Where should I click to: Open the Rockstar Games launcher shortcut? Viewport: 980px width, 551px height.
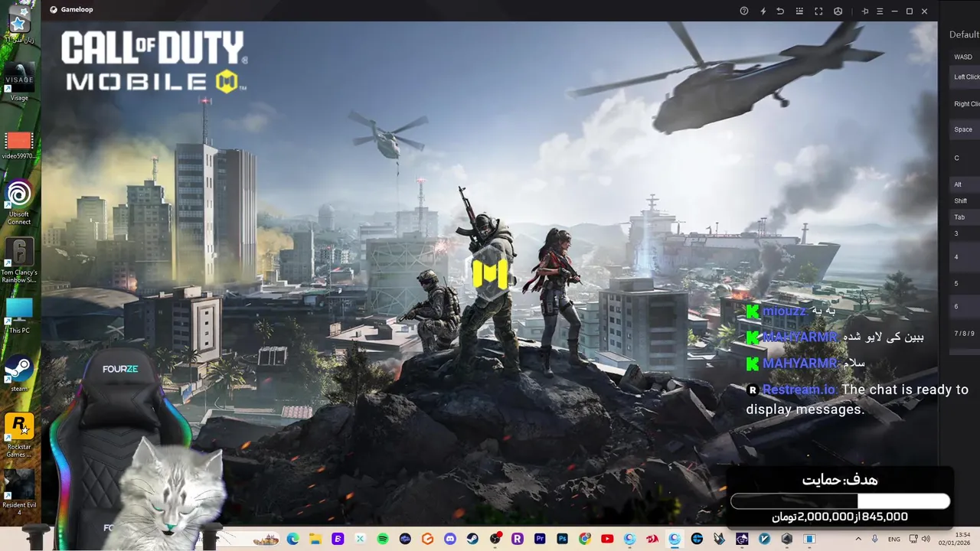19,435
